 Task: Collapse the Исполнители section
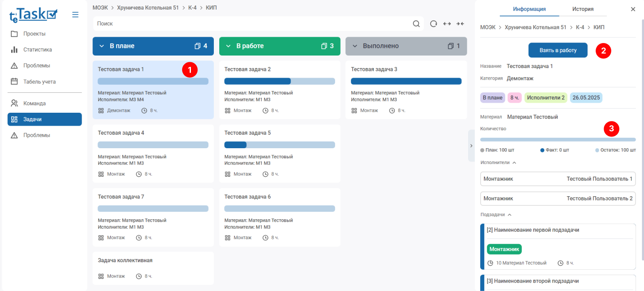(x=514, y=162)
